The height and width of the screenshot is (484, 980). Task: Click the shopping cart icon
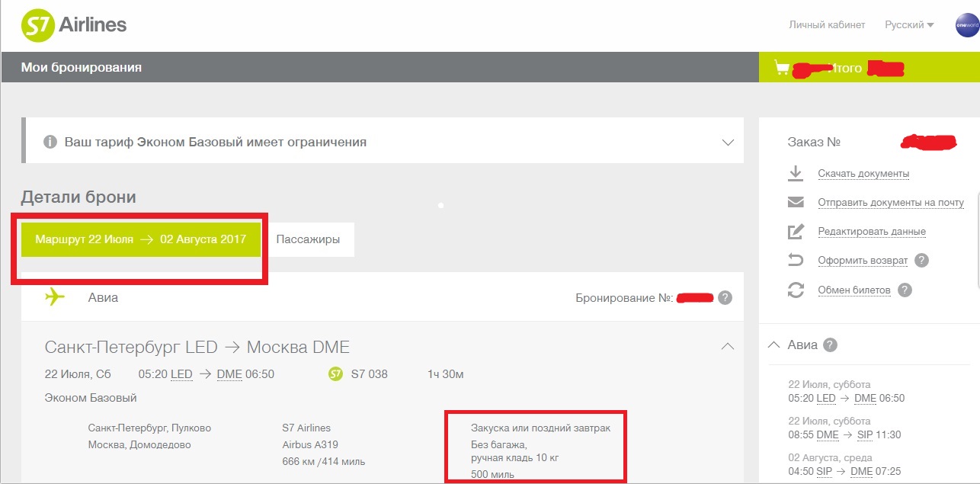[781, 68]
